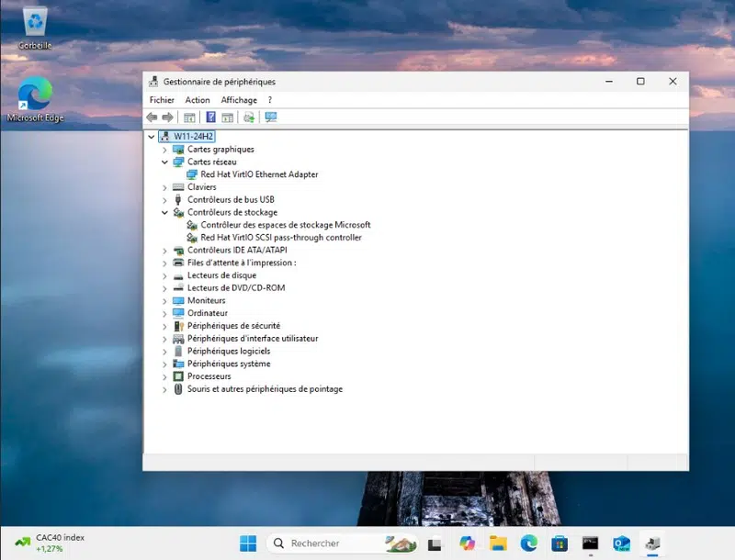The image size is (735, 560).
Task: Expand Souris et autres périphériques de pointage
Action: (x=165, y=389)
